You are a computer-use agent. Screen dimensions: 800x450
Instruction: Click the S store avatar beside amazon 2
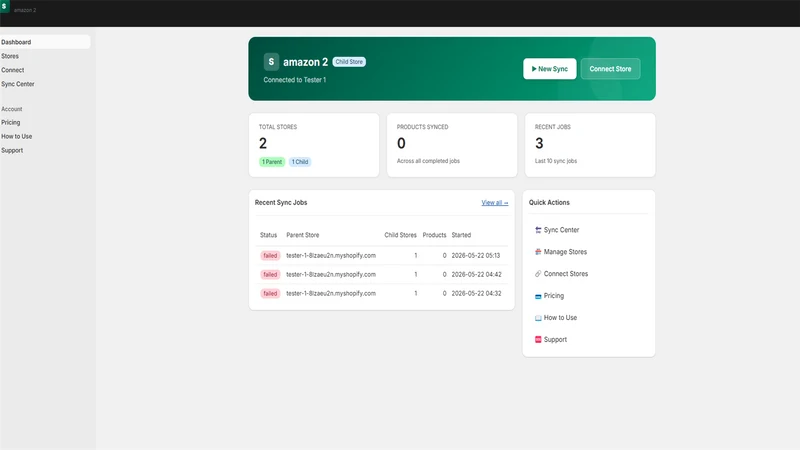(271, 62)
